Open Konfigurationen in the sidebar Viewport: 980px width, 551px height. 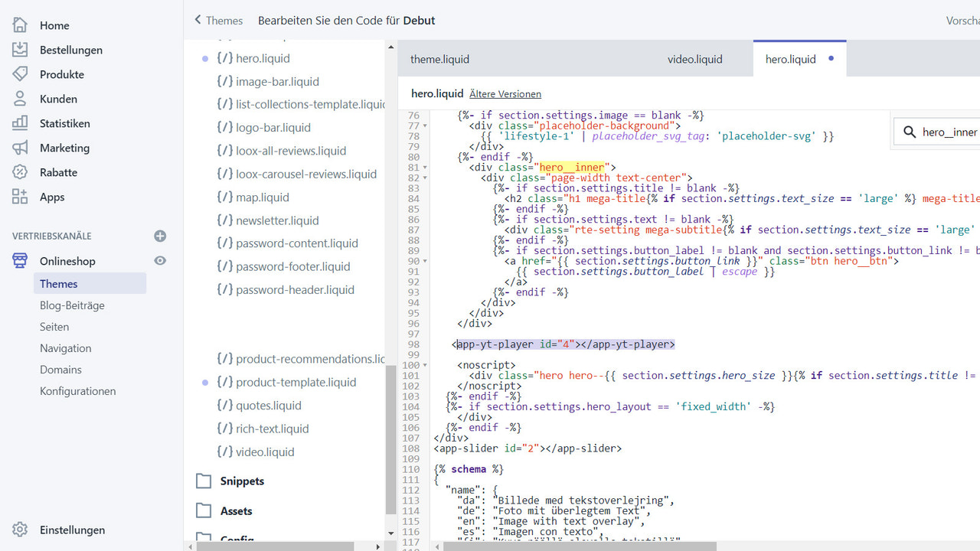point(78,391)
